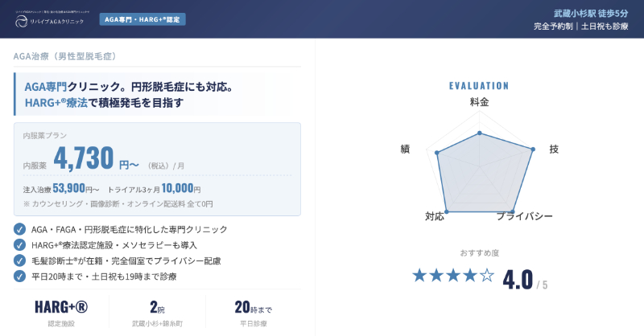The image size is (644, 336).
Task: Select the 対応 axis label on chart
Action: coord(435,217)
